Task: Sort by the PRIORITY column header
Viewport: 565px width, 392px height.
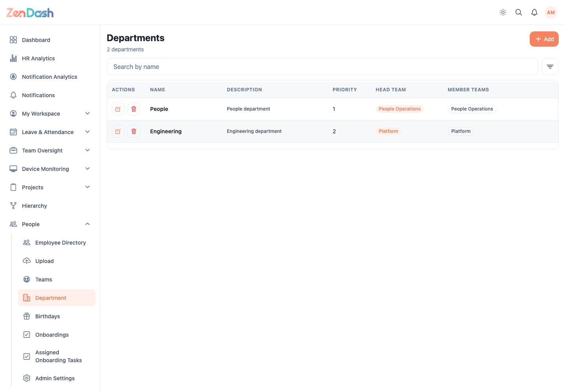Action: tap(344, 90)
